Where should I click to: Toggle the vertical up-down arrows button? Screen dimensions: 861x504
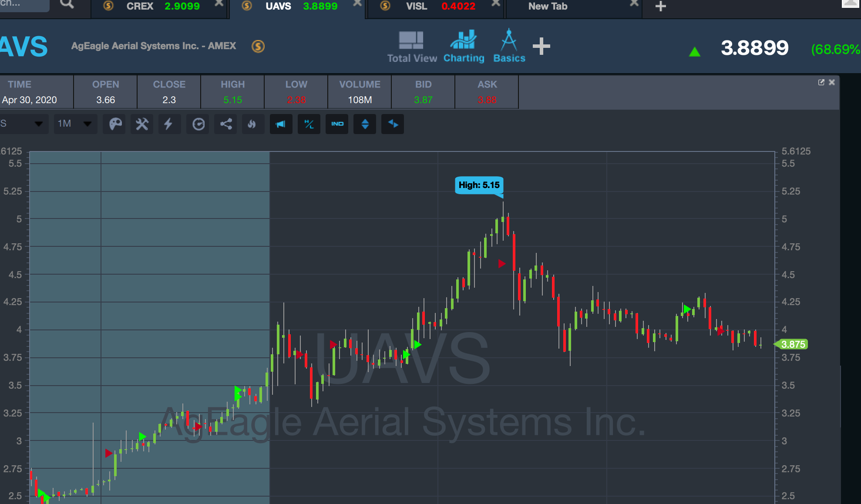tap(365, 124)
